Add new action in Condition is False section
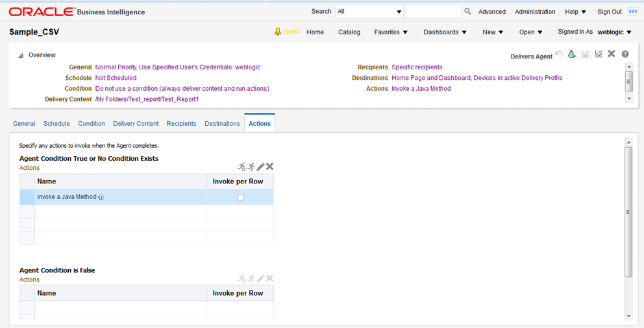Screen dimensions: 644x328 coord(241,279)
